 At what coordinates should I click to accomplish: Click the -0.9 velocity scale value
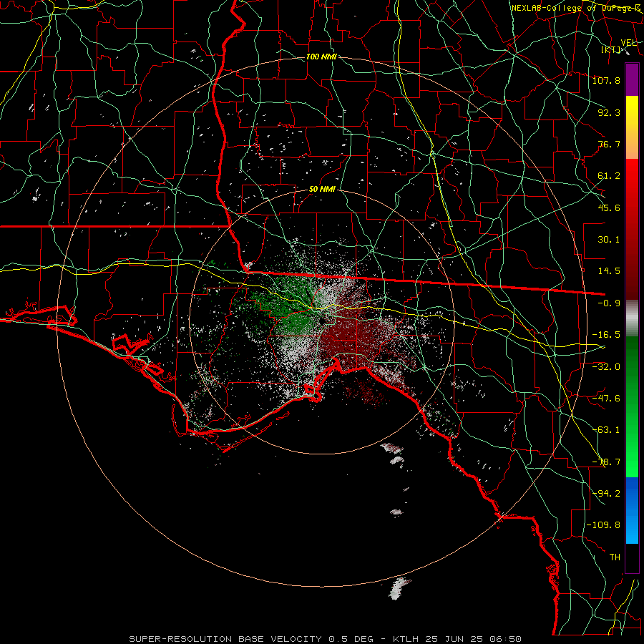[609, 303]
